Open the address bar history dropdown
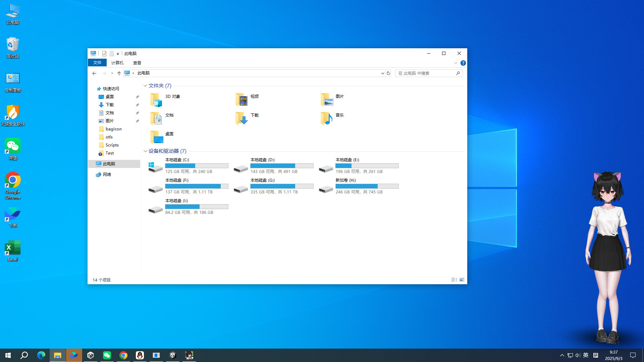The image size is (644, 362). [382, 73]
